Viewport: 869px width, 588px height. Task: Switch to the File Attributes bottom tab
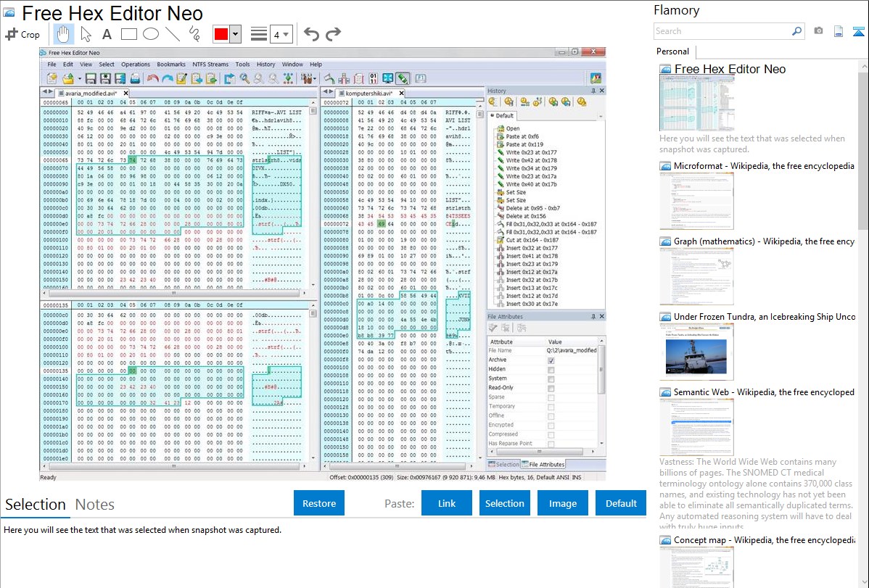point(543,465)
